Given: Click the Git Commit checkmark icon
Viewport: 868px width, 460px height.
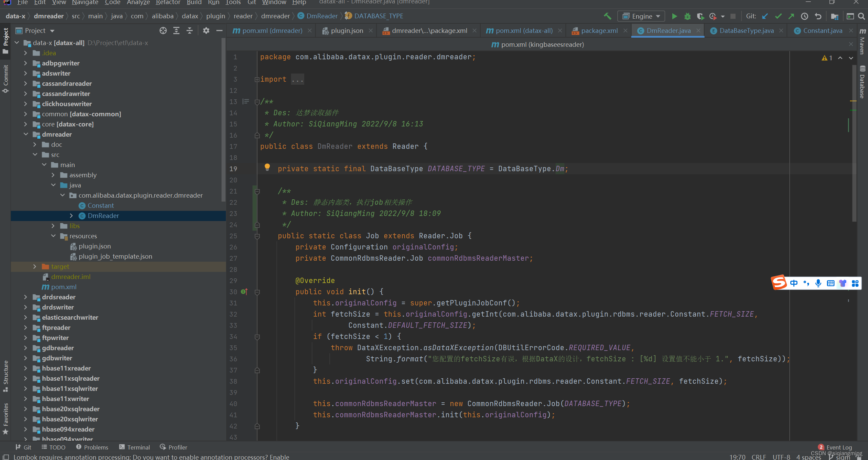Looking at the screenshot, I should 778,16.
